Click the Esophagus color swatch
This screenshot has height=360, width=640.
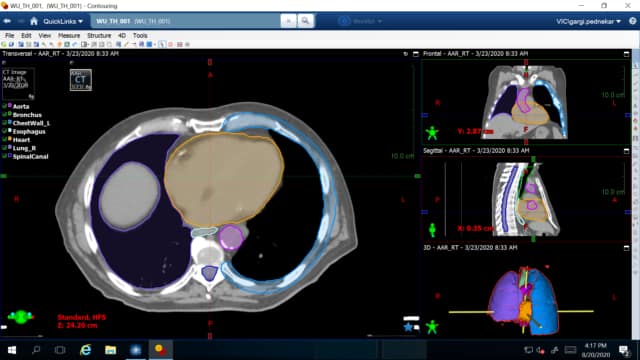pyautogui.click(x=10, y=131)
